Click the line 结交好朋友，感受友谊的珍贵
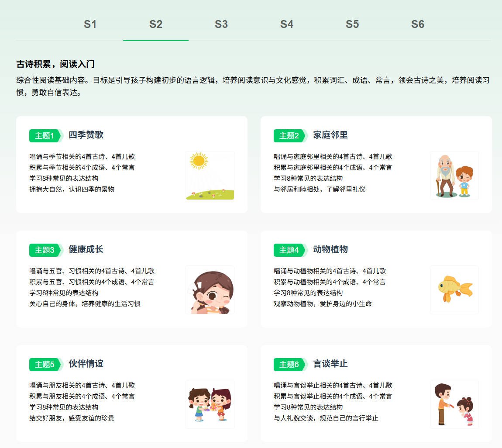 click(72, 418)
